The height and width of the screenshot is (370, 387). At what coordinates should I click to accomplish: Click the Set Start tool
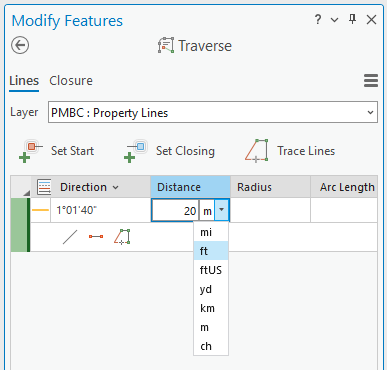pyautogui.click(x=56, y=151)
